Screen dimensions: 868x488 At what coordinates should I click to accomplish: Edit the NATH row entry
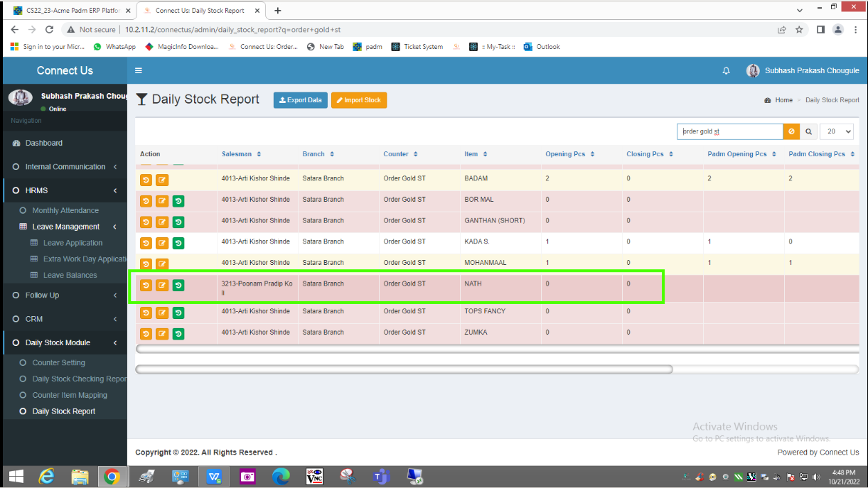tap(162, 286)
